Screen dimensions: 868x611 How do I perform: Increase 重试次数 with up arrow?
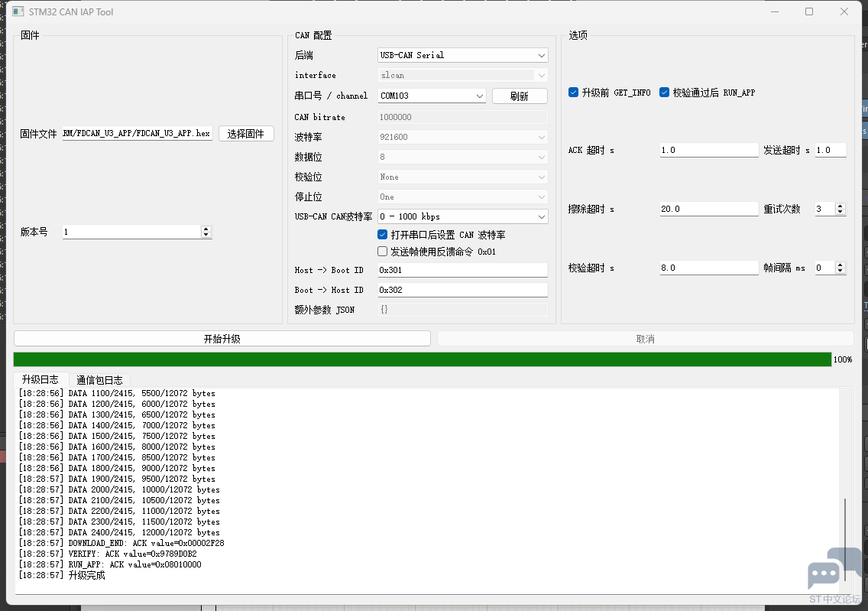click(840, 206)
